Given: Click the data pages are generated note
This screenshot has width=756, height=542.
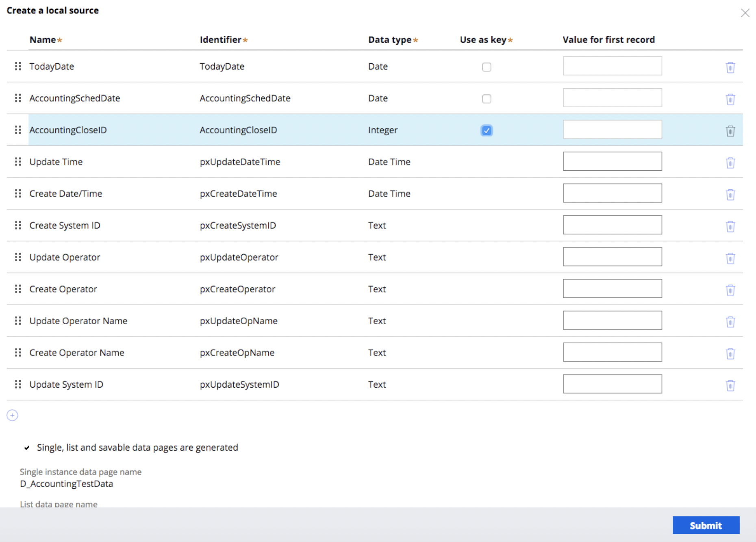Looking at the screenshot, I should click(x=137, y=447).
